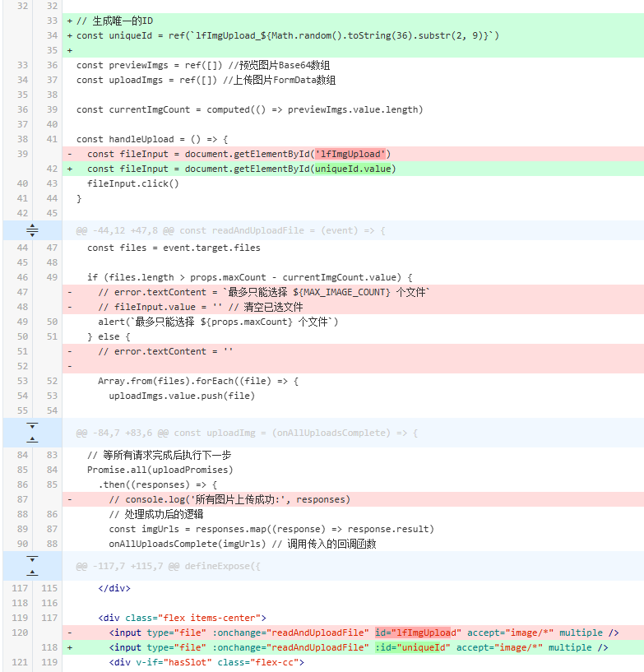Click the readAndUploadFile hunk header text

[x=230, y=230]
